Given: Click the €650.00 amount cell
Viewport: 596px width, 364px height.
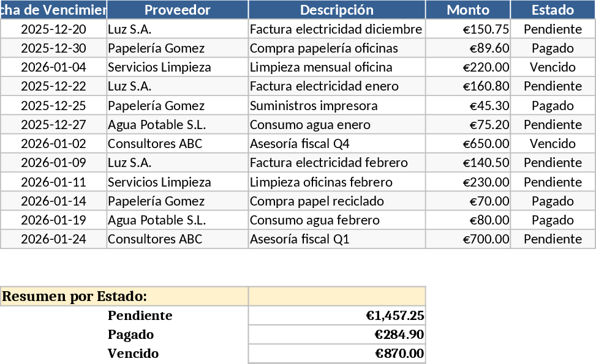Looking at the screenshot, I should [467, 144].
